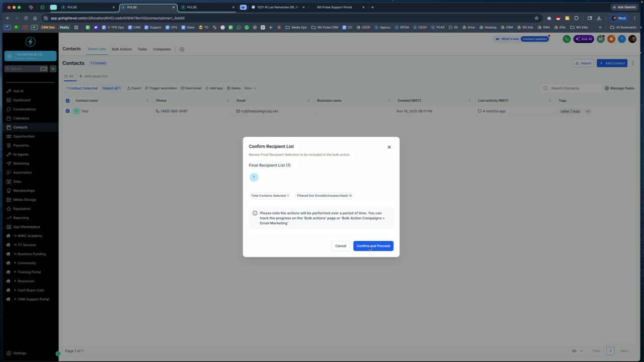Click the green quick-action lightning button

pyautogui.click(x=53, y=68)
